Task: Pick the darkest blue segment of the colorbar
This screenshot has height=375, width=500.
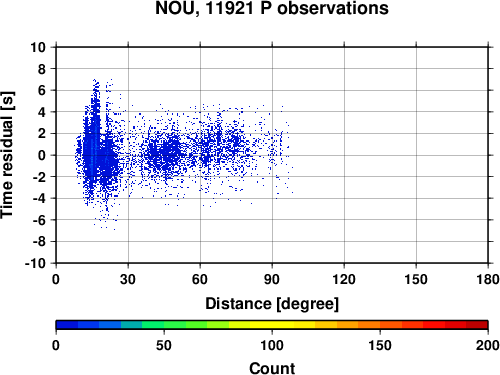Action: [x=67, y=325]
